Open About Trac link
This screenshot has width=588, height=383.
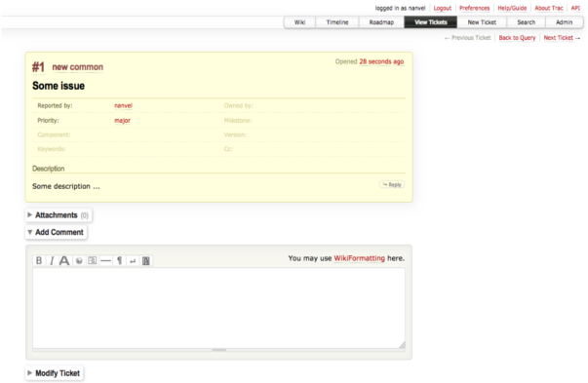pyautogui.click(x=549, y=8)
